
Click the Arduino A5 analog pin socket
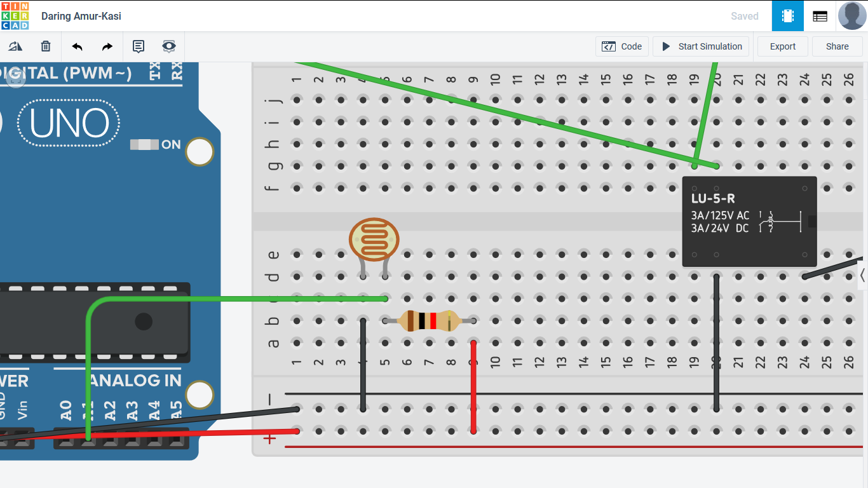tap(177, 438)
